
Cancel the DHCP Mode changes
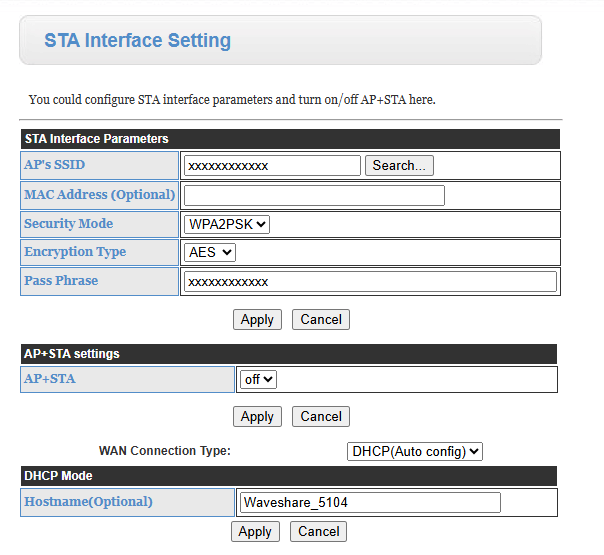click(319, 532)
